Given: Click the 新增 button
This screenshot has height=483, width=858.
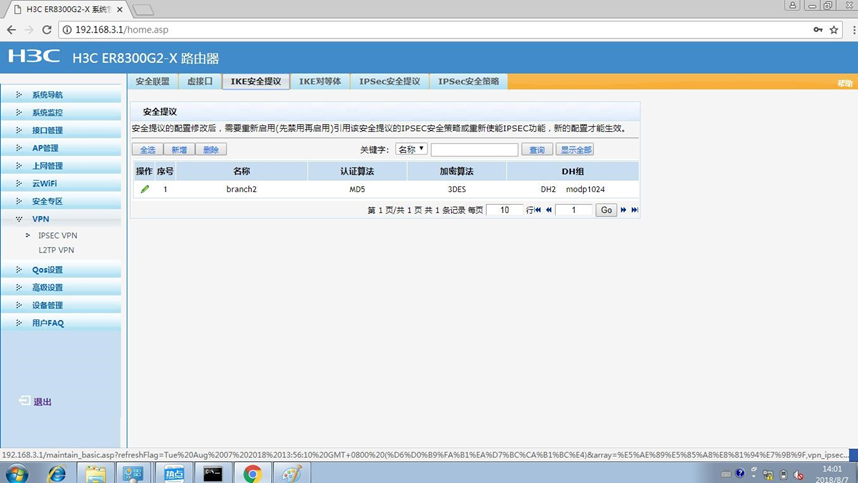Looking at the screenshot, I should point(179,149).
